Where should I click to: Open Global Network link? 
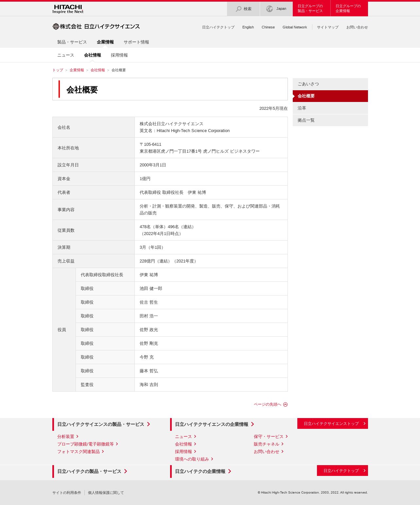pos(295,27)
